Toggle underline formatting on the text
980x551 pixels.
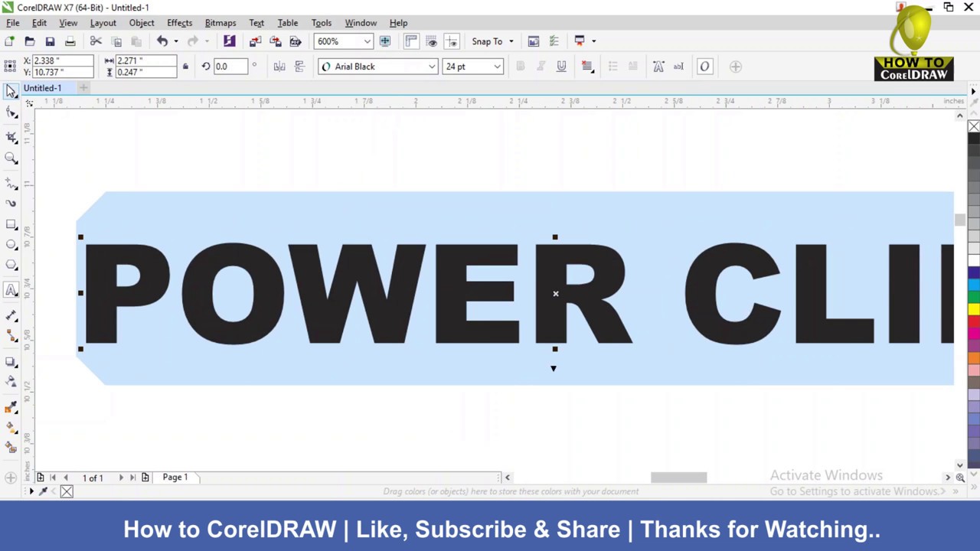click(x=561, y=67)
